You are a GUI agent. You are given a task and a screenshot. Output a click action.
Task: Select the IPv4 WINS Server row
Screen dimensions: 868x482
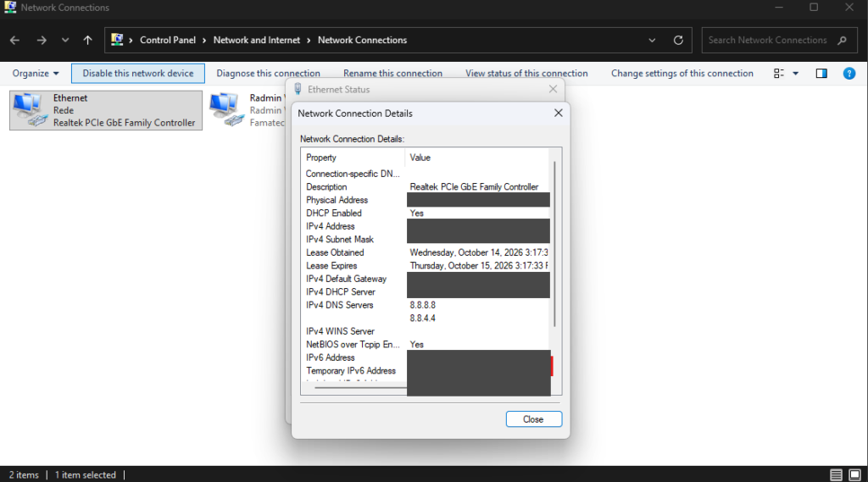(x=426, y=331)
